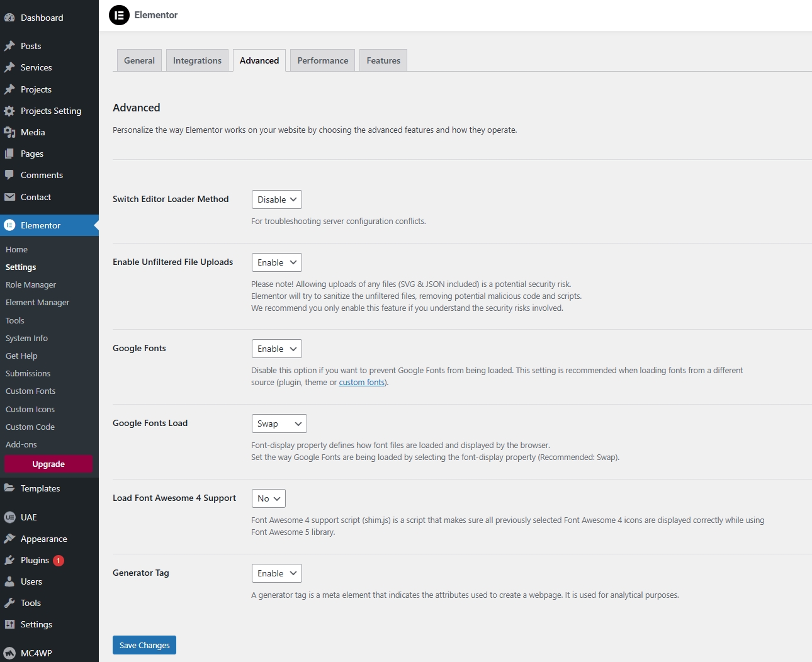
Task: Switch to the Performance tab
Action: (322, 60)
